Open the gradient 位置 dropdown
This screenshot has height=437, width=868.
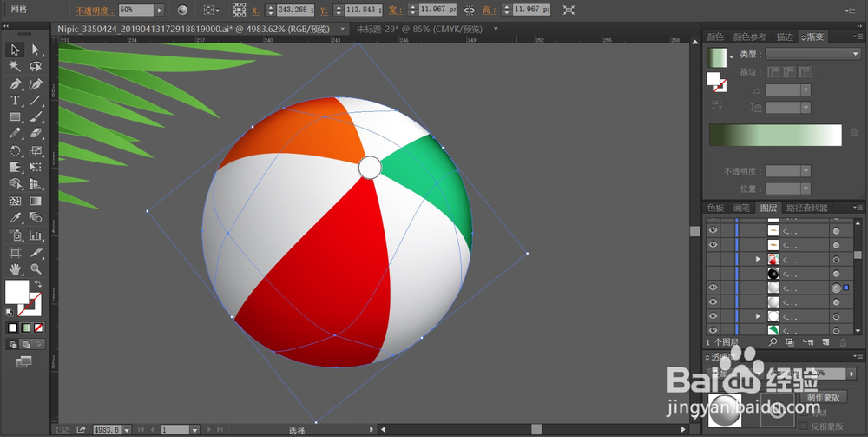click(806, 189)
